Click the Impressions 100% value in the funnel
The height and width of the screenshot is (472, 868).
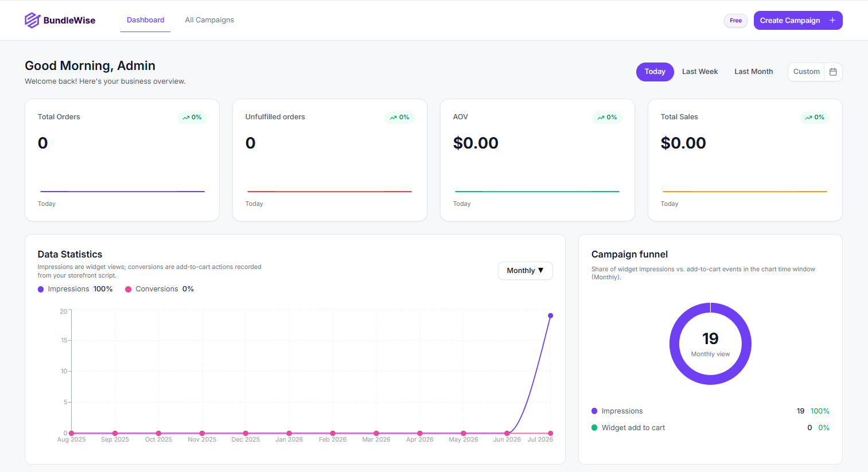point(820,411)
